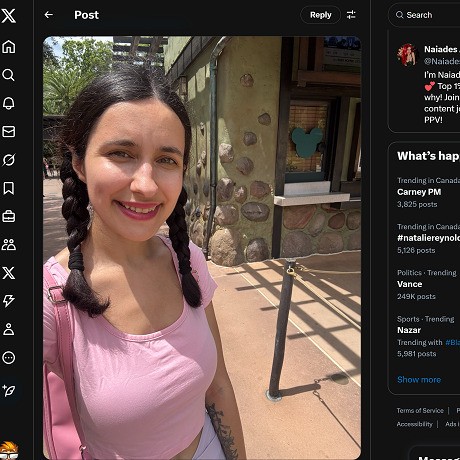This screenshot has height=460, width=460.
Task: Focus the Search input field
Action: tap(425, 15)
